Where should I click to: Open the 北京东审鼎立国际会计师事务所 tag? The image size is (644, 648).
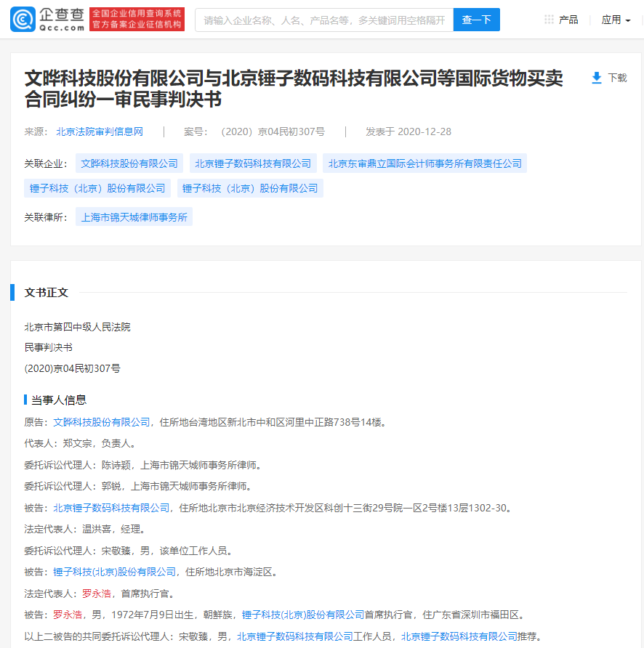(424, 163)
